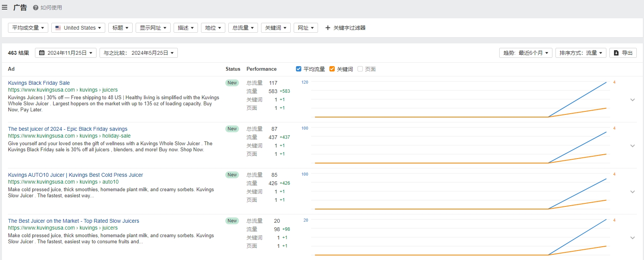The width and height of the screenshot is (644, 260).
Task: Open the 显示网址 filter dropdown
Action: point(153,28)
